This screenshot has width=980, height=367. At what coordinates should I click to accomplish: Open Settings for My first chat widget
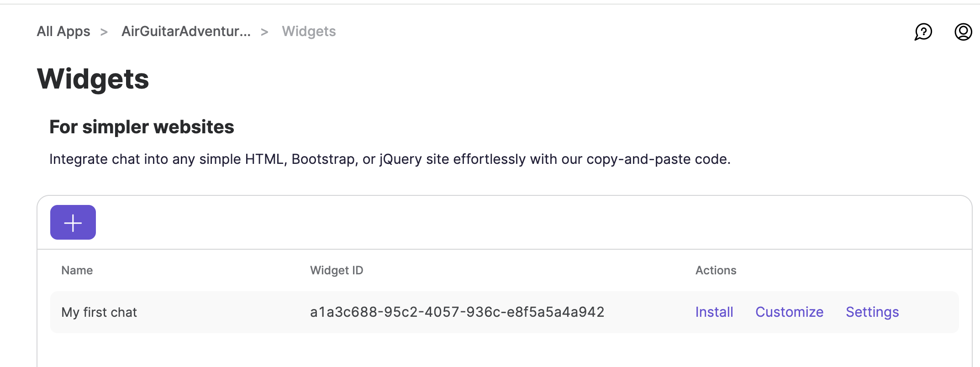[x=872, y=312]
